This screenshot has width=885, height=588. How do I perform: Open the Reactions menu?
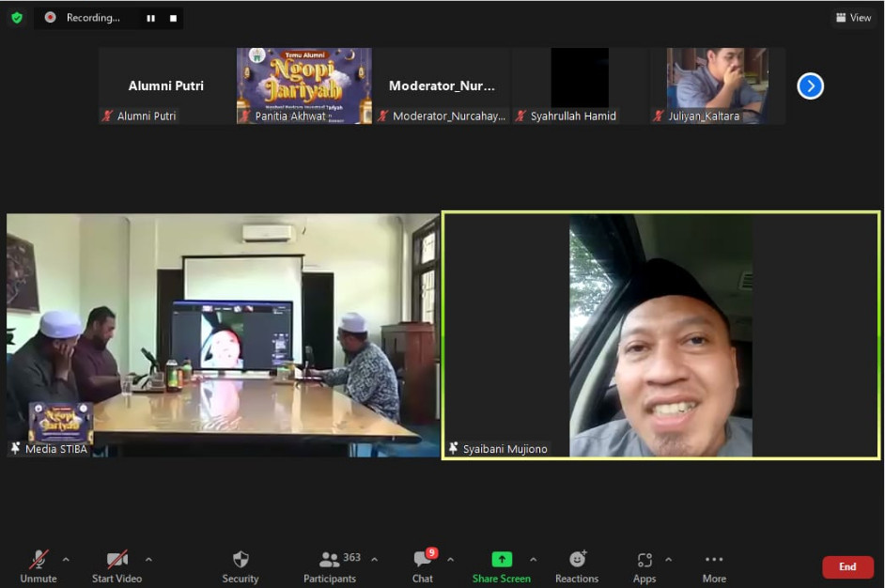[x=577, y=566]
